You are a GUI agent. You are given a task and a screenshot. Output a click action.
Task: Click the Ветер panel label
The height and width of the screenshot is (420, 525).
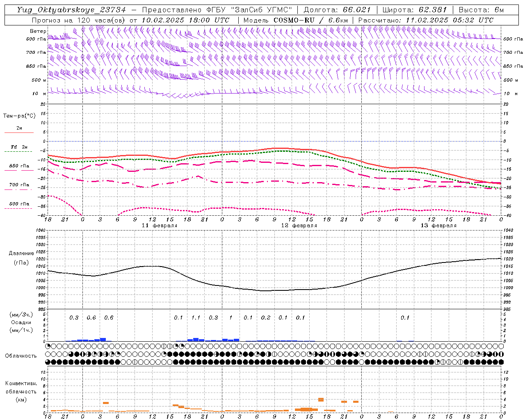38,31
